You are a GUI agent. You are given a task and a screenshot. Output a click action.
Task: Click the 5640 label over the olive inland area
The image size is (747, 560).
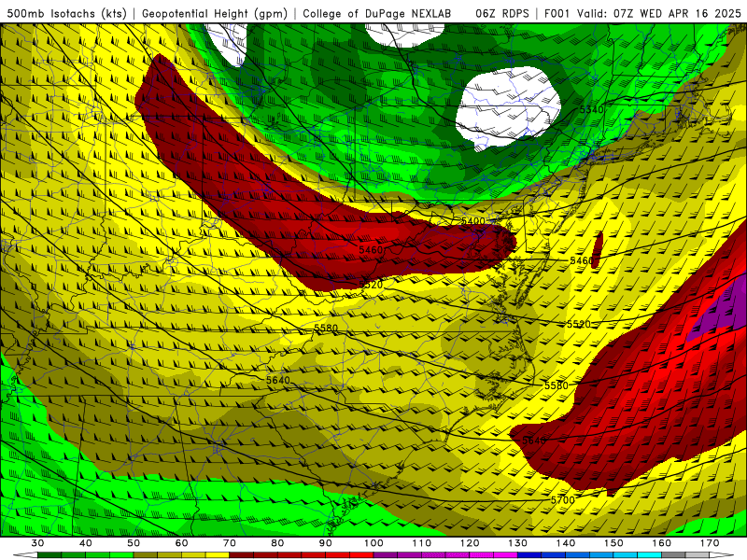click(x=278, y=380)
